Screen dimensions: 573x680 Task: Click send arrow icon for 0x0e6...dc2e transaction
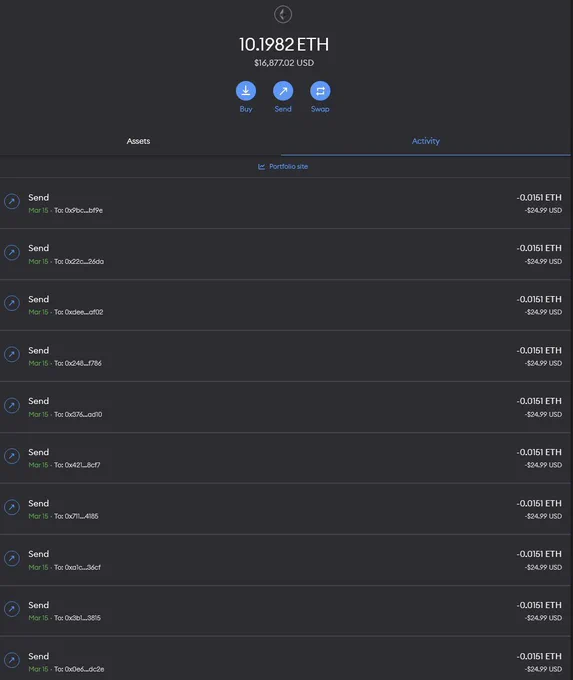(x=12, y=660)
